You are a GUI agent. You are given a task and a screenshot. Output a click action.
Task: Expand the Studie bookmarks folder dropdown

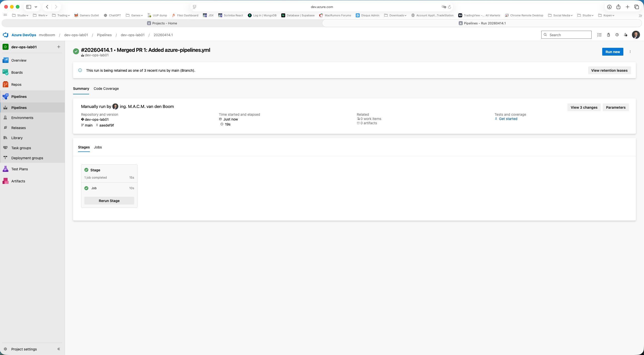click(22, 15)
